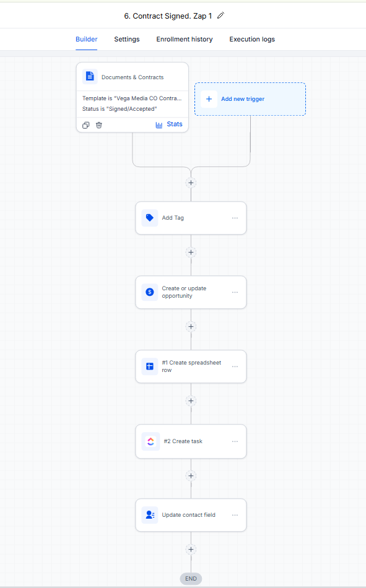Click the ClickUp icon on Create task
Screen dimensions: 366x588
click(x=150, y=441)
